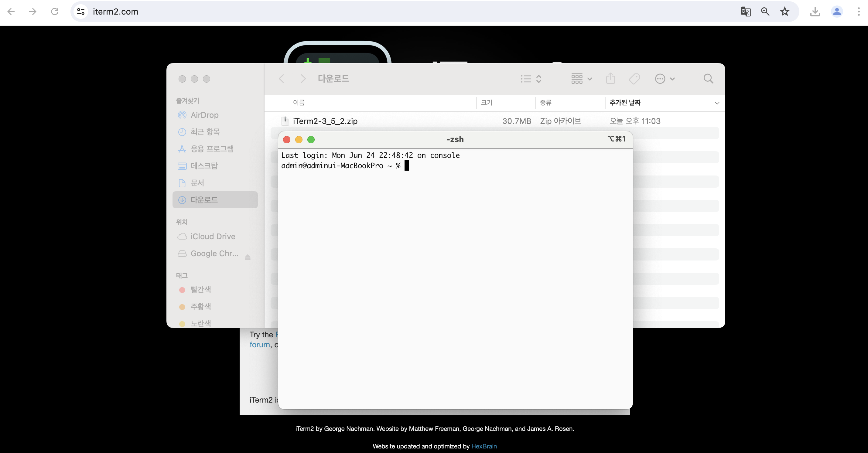Open Finder search
868x453 pixels.
[x=708, y=79]
